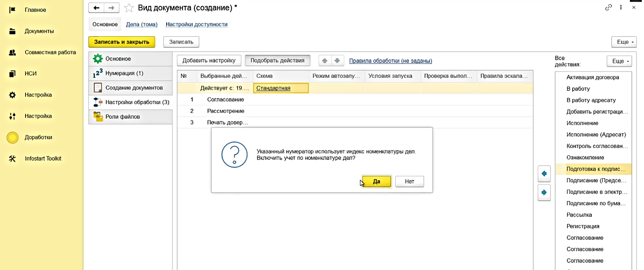Add action with blue left arrow
Image resolution: width=644 pixels, height=270 pixels.
click(544, 174)
